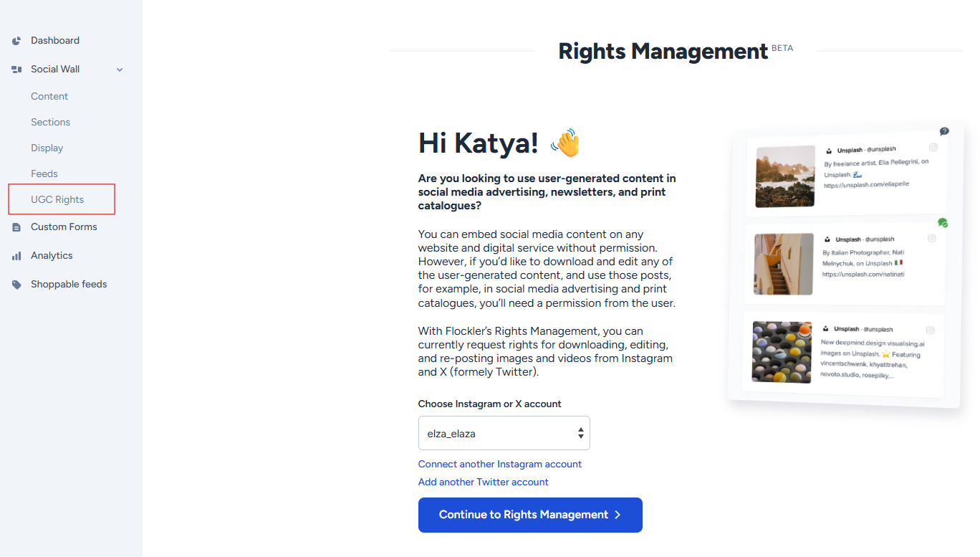Click the unsplash.com/ellapelle URL text
This screenshot has width=980, height=557.
click(866, 185)
